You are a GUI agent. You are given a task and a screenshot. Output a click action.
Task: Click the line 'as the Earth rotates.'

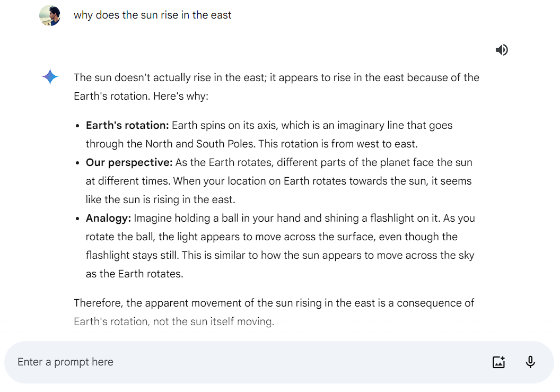(x=134, y=274)
